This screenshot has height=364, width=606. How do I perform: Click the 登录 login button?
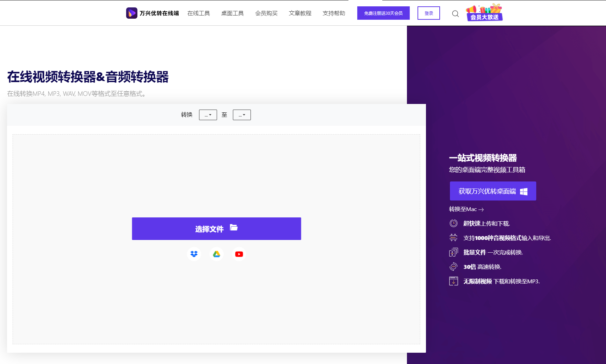click(x=428, y=13)
